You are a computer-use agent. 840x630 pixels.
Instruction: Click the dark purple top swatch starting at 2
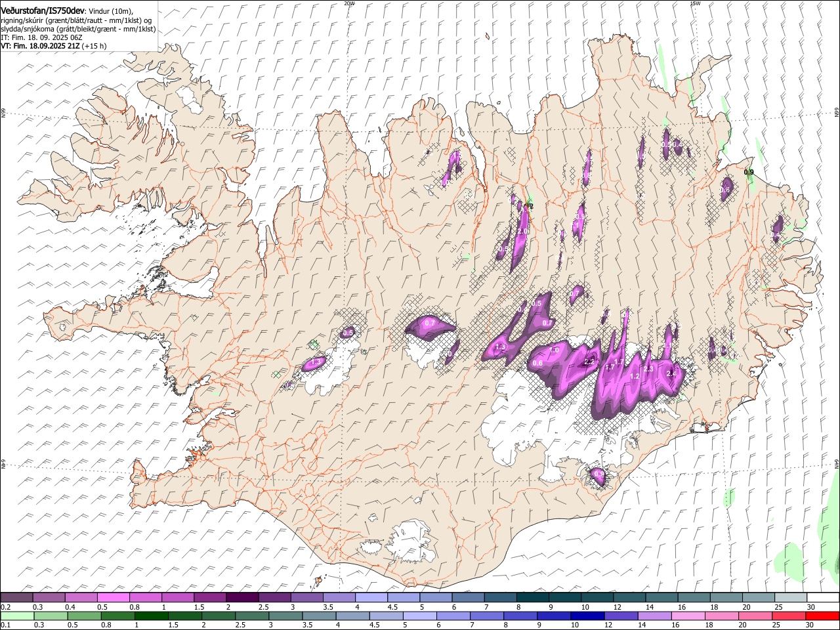242,598
